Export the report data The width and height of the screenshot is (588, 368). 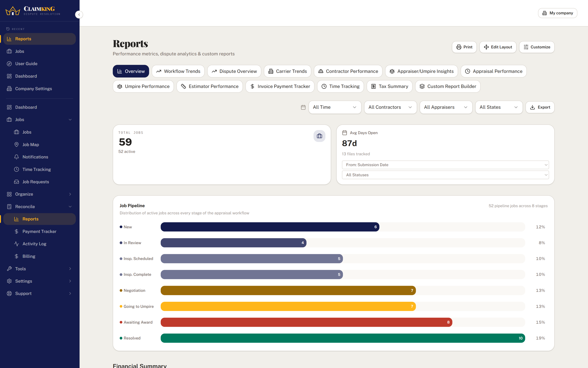(x=540, y=107)
